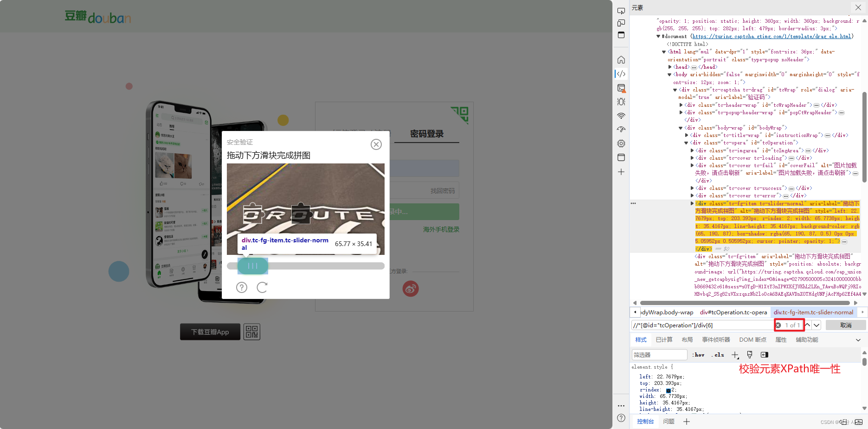Image resolution: width=868 pixels, height=429 pixels.
Task: Open the drag_ele.html document link
Action: tap(772, 36)
